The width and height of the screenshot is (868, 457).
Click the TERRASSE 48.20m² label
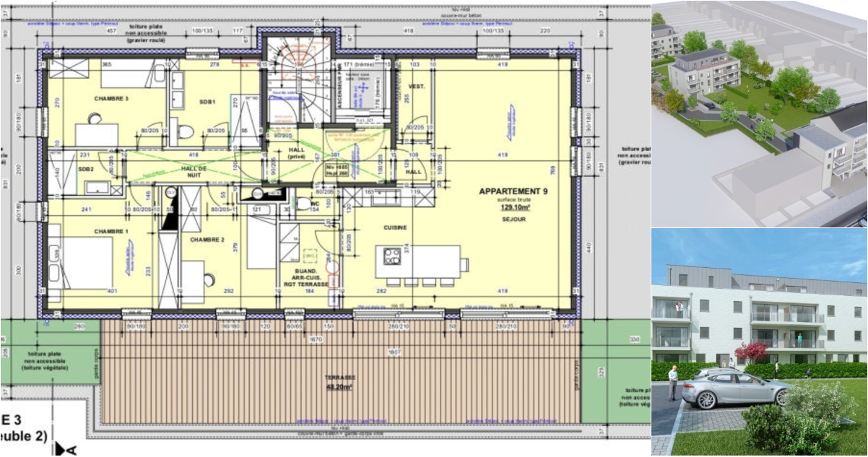[339, 382]
